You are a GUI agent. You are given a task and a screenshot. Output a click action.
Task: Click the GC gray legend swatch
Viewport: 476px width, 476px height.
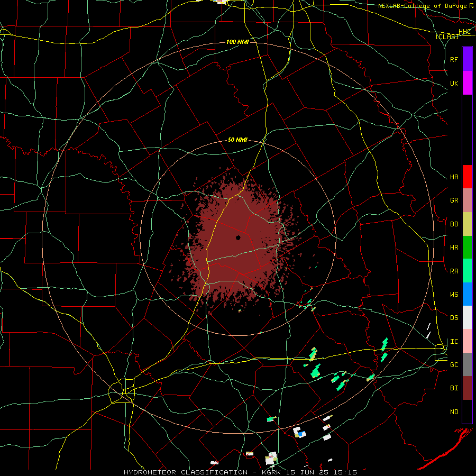pyautogui.click(x=467, y=364)
